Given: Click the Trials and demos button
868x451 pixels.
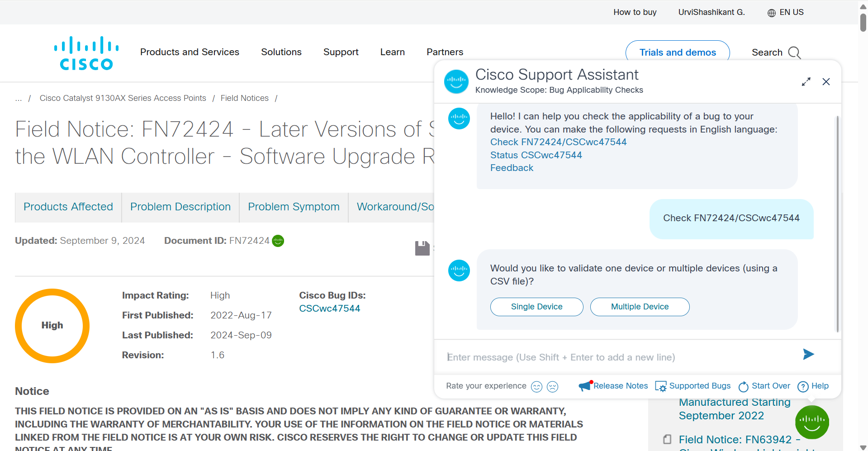Looking at the screenshot, I should [678, 52].
